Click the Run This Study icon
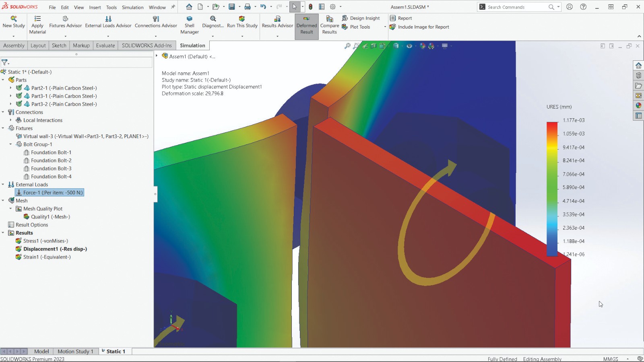 [242, 19]
